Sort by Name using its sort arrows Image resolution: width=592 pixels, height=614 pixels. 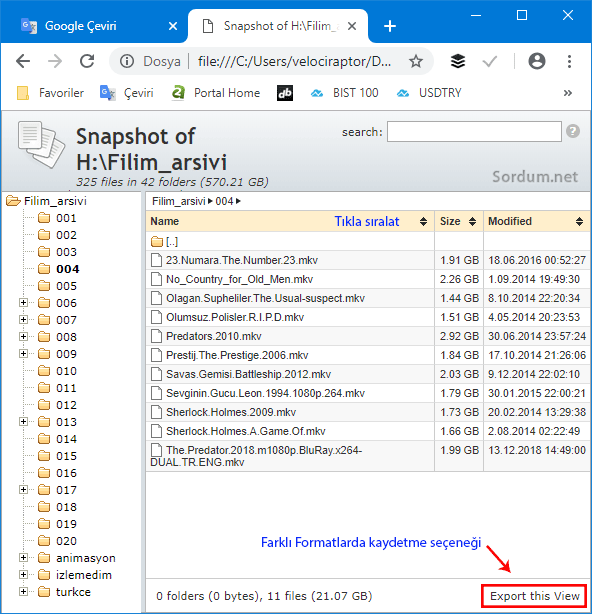coord(423,221)
